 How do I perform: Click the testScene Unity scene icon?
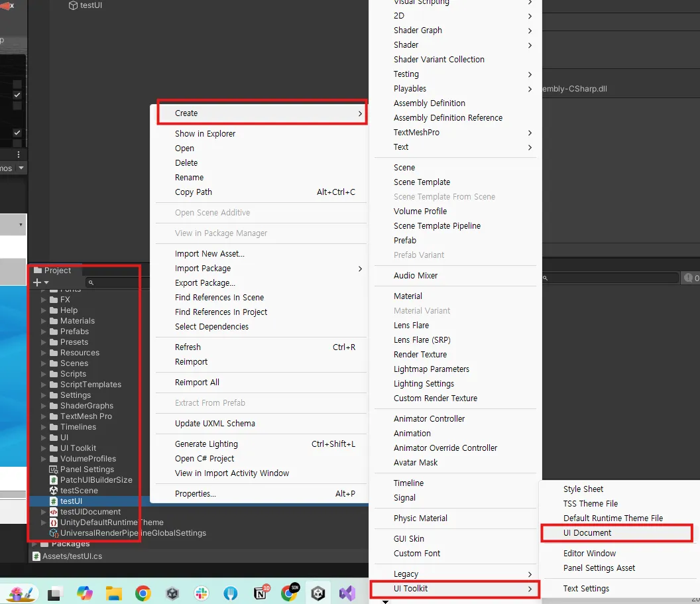tap(53, 490)
